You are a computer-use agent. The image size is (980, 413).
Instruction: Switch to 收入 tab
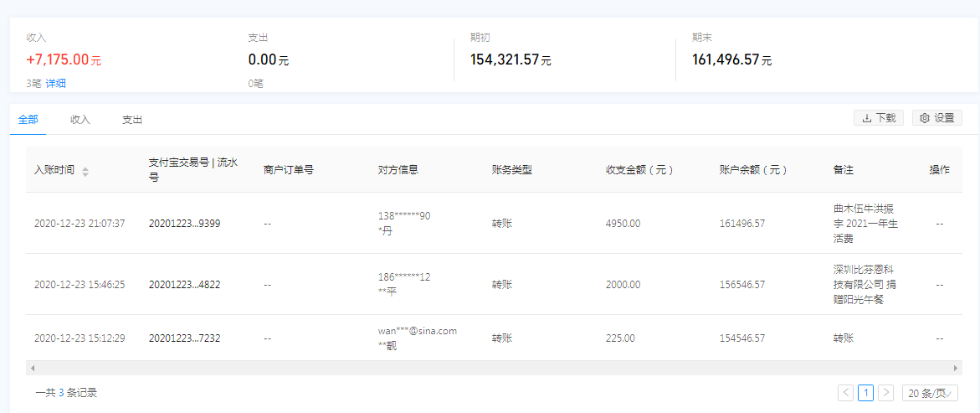(x=80, y=120)
